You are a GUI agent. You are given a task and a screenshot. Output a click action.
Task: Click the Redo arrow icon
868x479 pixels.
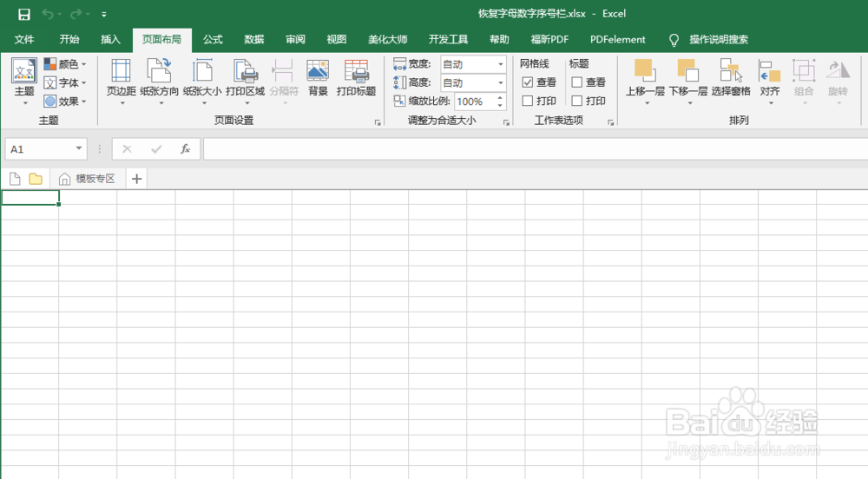click(76, 14)
